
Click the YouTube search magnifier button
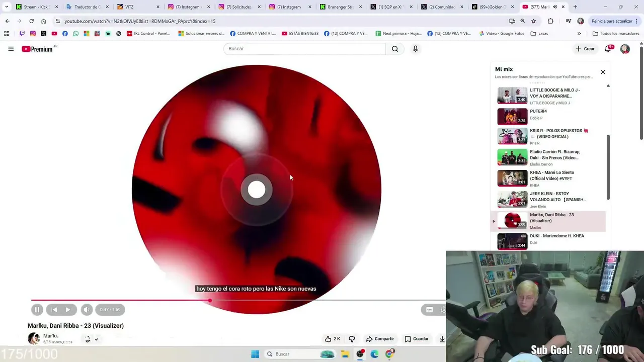(395, 49)
